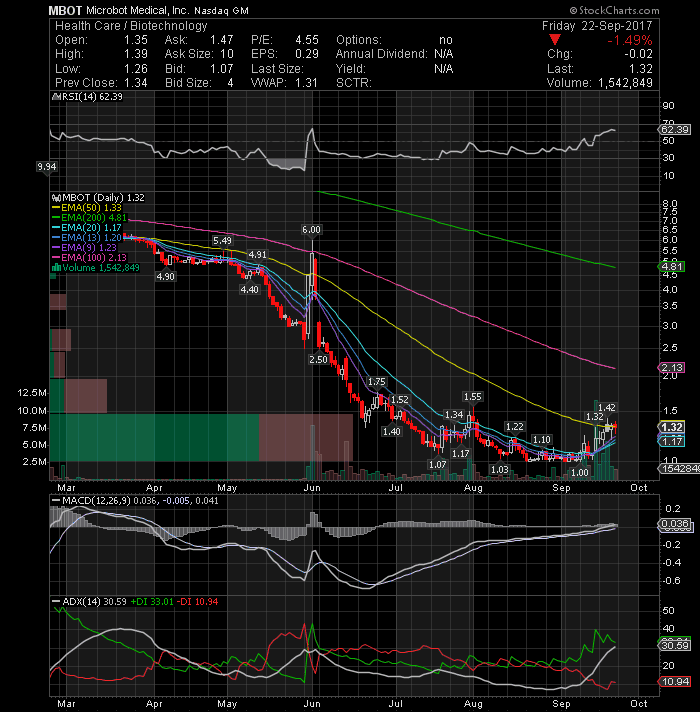Select the EMA(200) green legend entry

89,218
